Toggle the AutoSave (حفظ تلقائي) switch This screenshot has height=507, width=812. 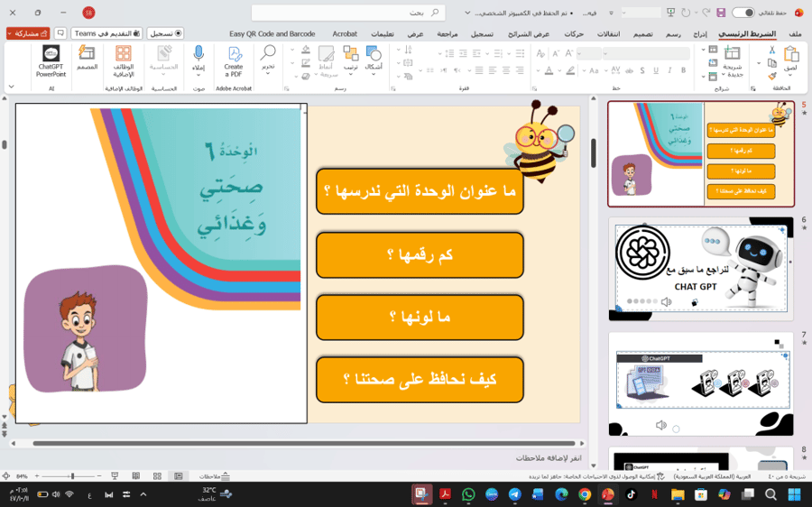(743, 13)
